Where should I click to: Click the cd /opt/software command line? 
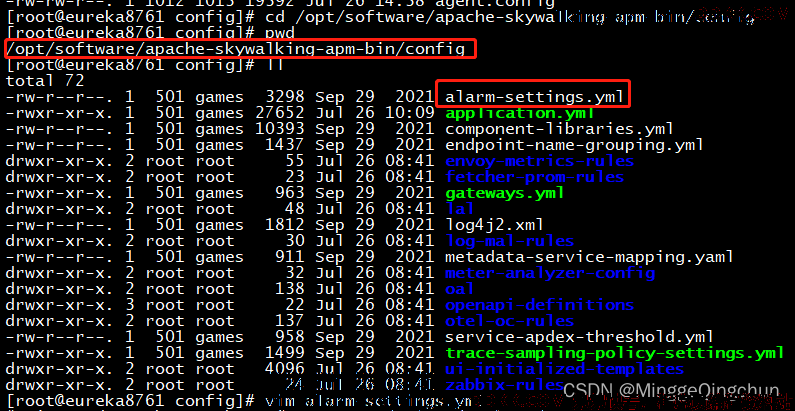[380, 17]
